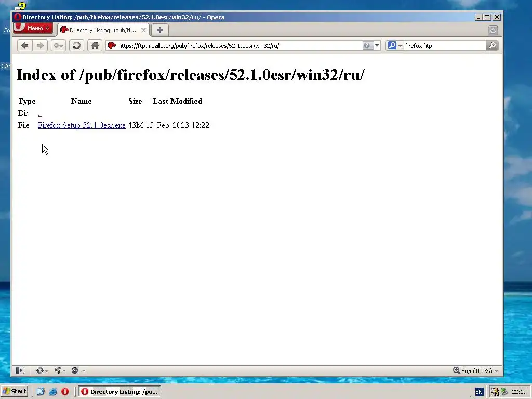Open the Opera Turbo gauge icon
The height and width of the screenshot is (399, 532).
[75, 370]
